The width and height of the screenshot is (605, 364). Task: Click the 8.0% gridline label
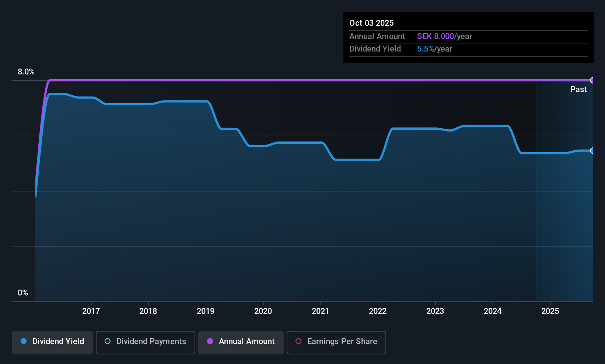pos(26,72)
